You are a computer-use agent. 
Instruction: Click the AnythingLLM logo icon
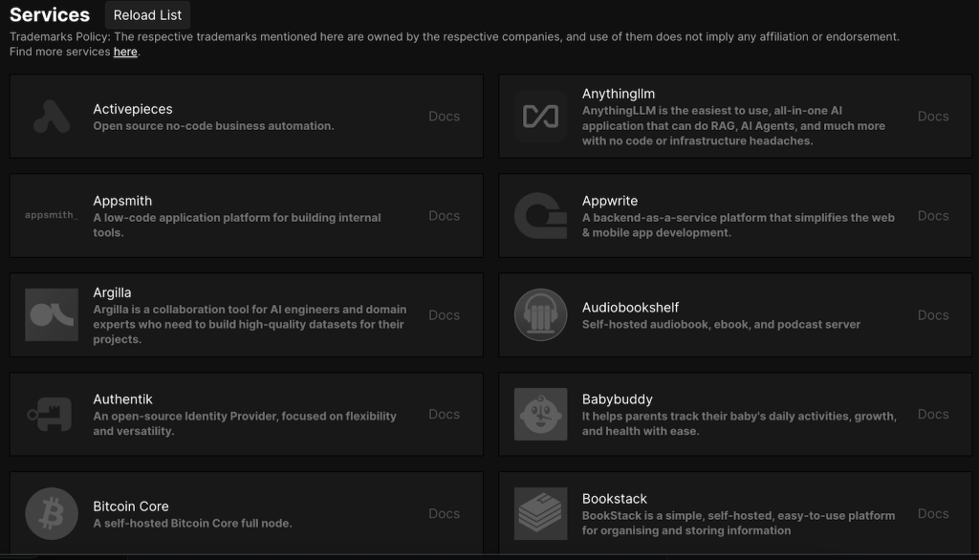click(x=540, y=116)
